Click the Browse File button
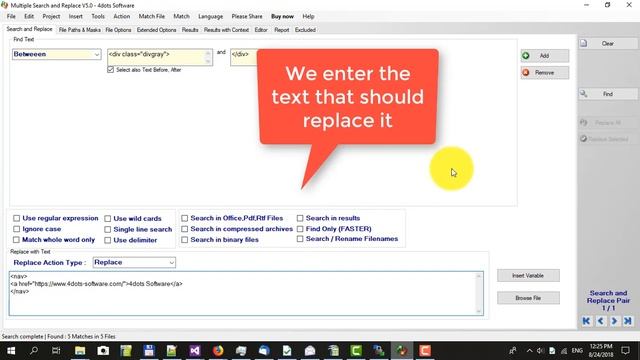This screenshot has width=640, height=360. tap(528, 298)
